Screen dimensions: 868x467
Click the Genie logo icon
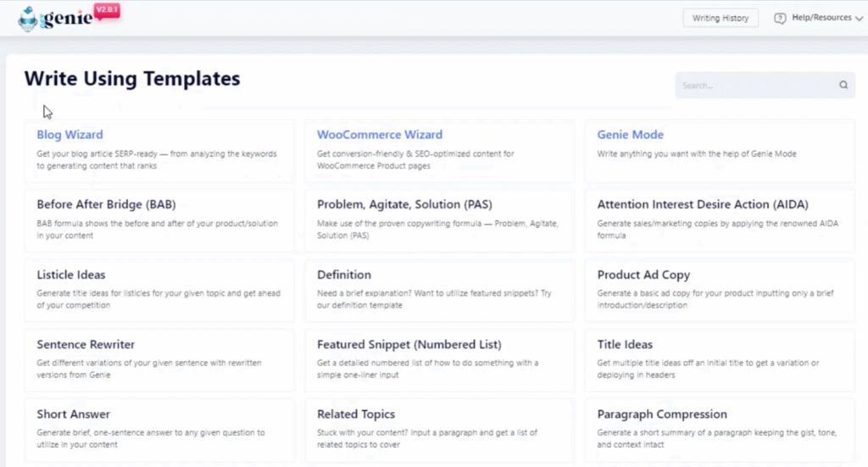(28, 19)
